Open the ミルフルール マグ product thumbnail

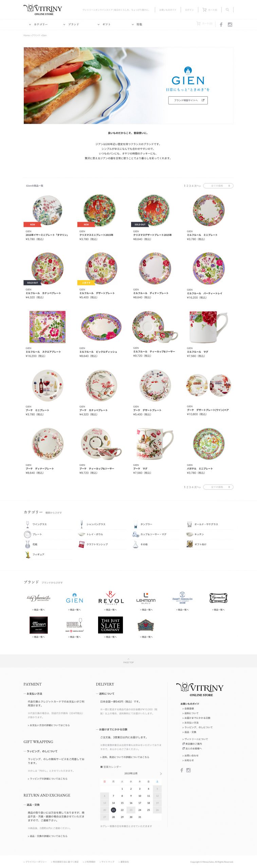[208, 327]
